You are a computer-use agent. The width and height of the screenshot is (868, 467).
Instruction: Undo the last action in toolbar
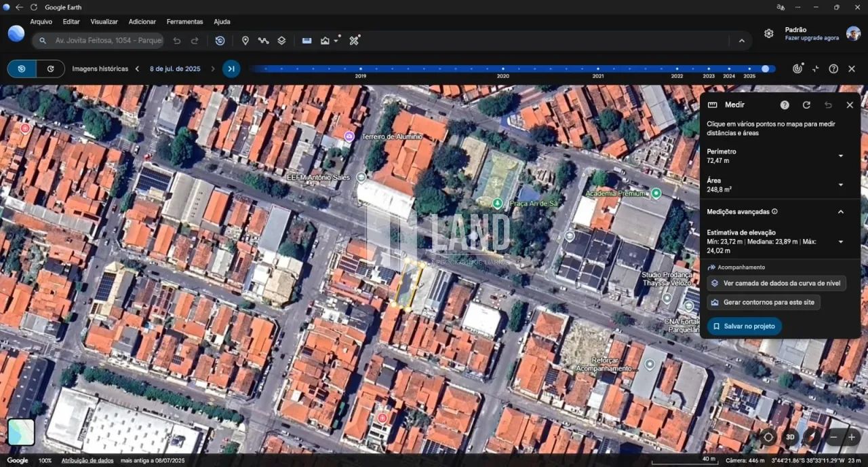(177, 41)
